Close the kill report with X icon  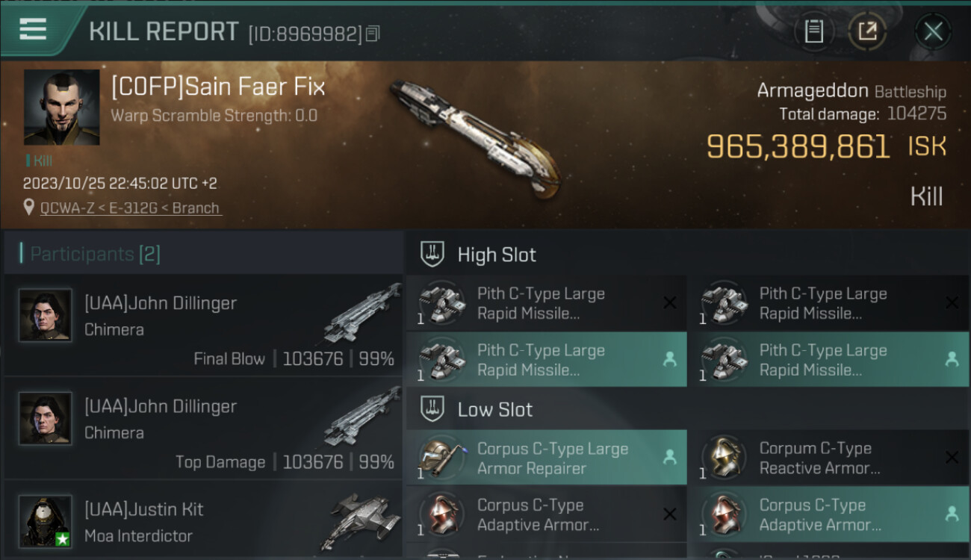[933, 31]
